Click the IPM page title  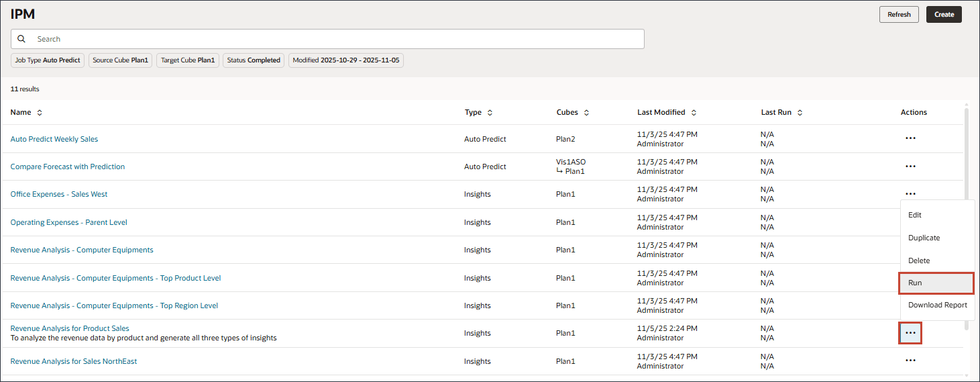[x=23, y=14]
